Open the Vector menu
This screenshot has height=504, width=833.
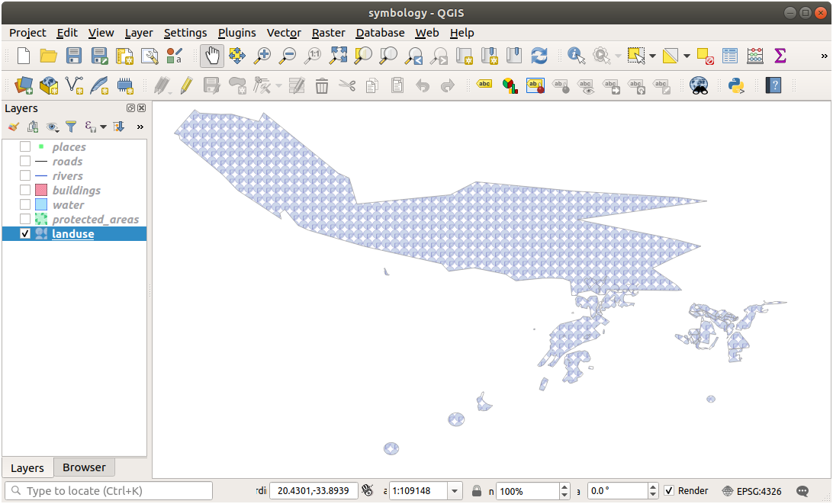coord(283,33)
